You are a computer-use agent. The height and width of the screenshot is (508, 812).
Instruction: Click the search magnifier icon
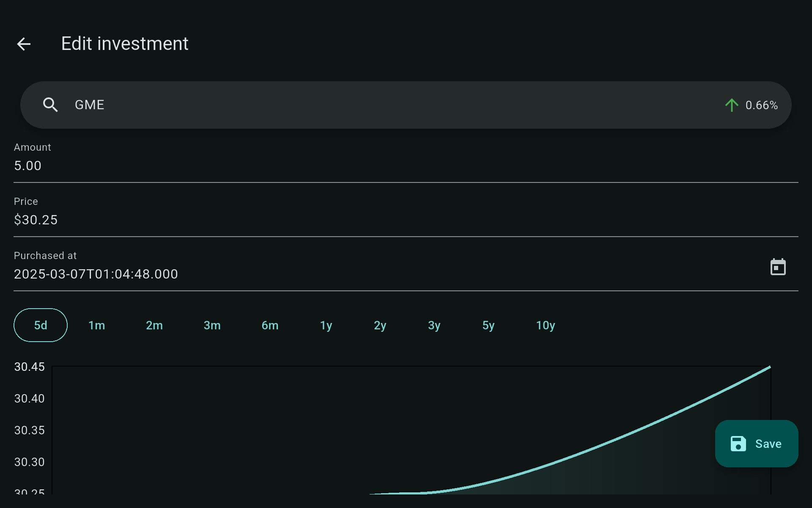50,105
